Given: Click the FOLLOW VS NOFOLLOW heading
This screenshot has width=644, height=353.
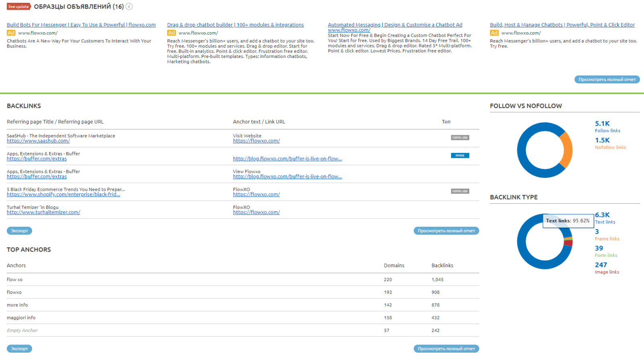Looking at the screenshot, I should tap(526, 106).
